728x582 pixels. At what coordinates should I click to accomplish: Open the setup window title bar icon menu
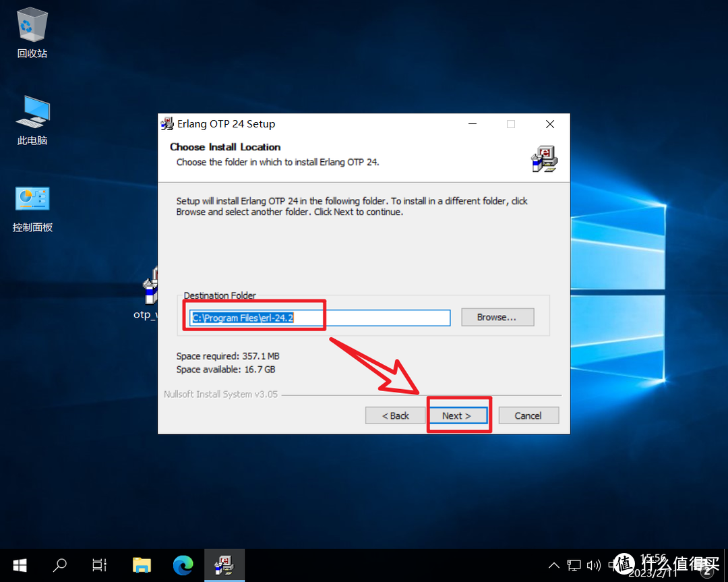168,124
